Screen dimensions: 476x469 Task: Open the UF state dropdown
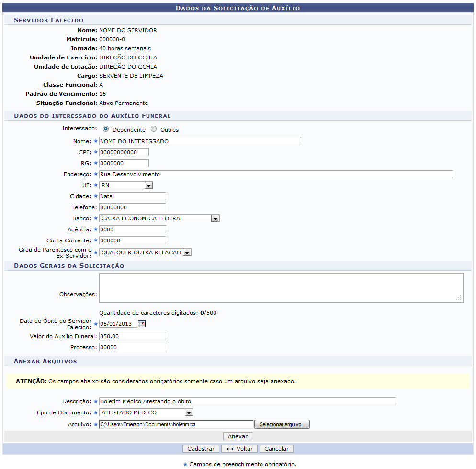pyautogui.click(x=148, y=185)
